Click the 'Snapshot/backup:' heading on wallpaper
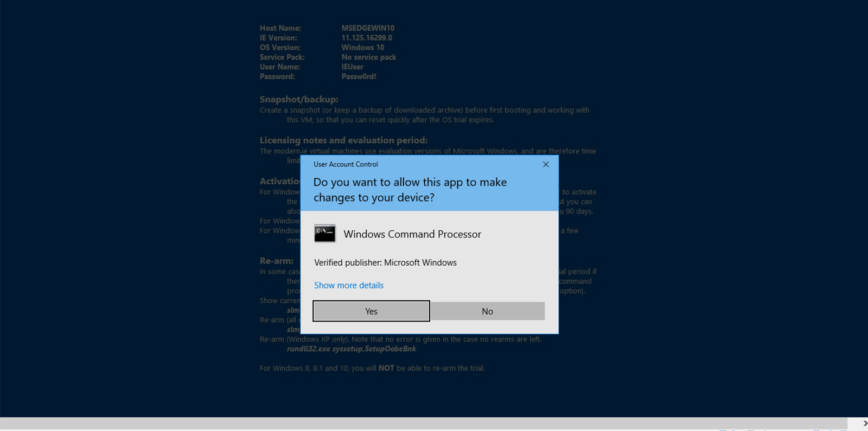Viewport: 868px width, 431px height. pos(299,99)
